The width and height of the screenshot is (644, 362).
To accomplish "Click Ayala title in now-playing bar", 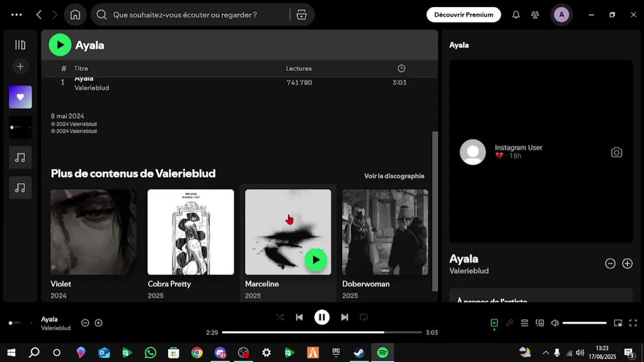I will (49, 319).
